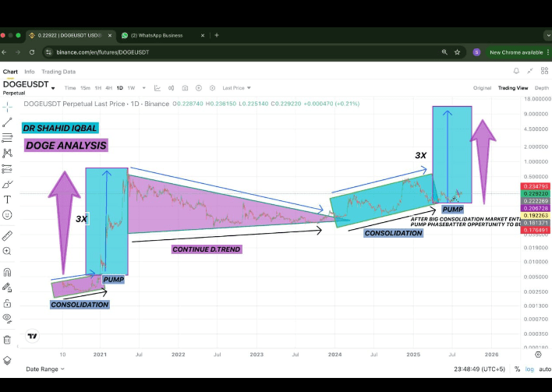552x392 pixels.
Task: Select the pattern drawing tool
Action: pos(7,153)
